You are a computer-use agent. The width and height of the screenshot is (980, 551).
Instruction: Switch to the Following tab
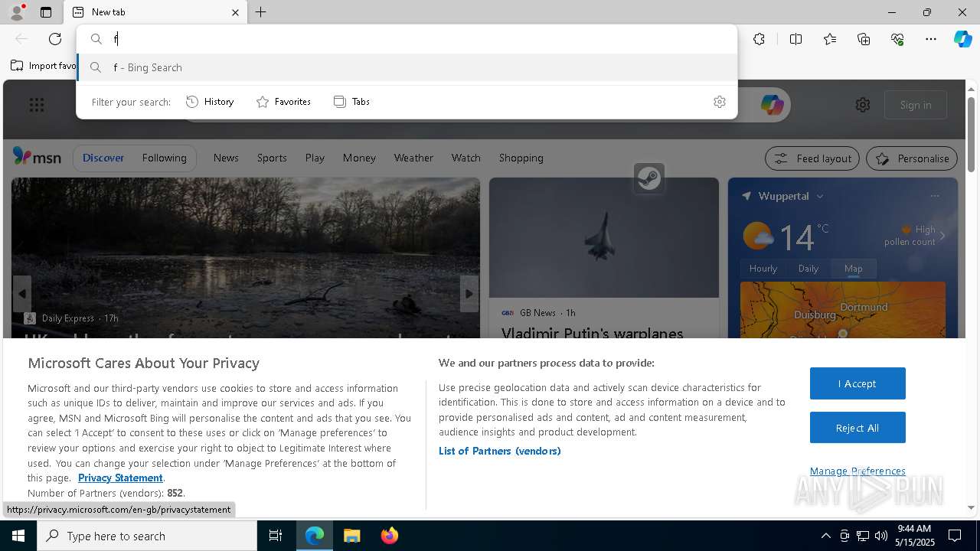(x=164, y=158)
